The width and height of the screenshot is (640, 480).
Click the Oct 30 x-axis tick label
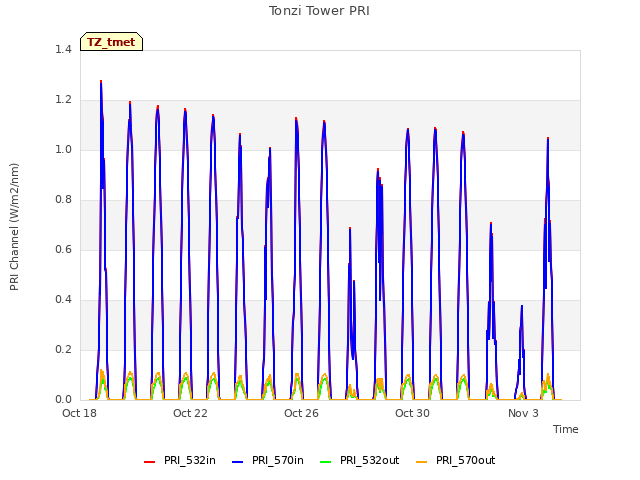click(412, 413)
